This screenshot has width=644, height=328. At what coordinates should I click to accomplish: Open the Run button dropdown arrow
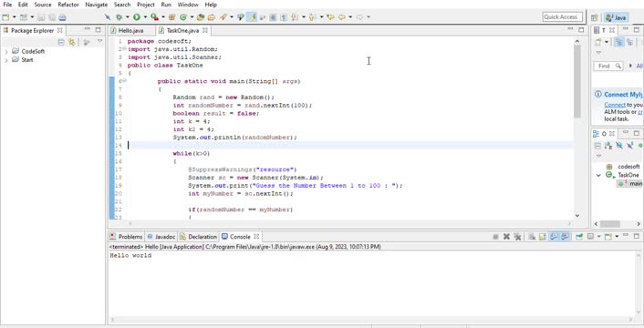click(x=145, y=17)
